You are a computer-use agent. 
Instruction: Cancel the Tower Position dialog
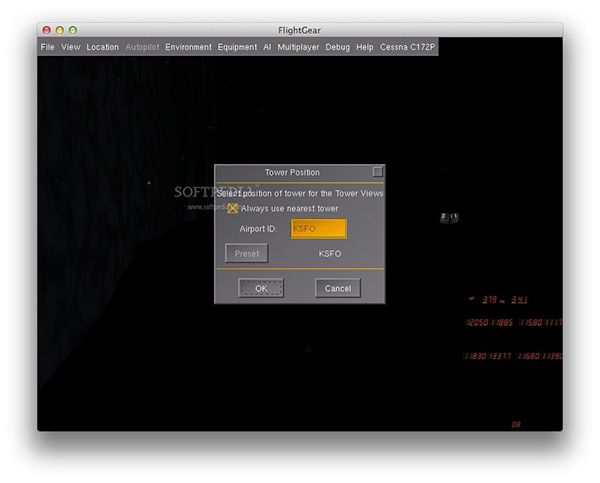coord(338,288)
